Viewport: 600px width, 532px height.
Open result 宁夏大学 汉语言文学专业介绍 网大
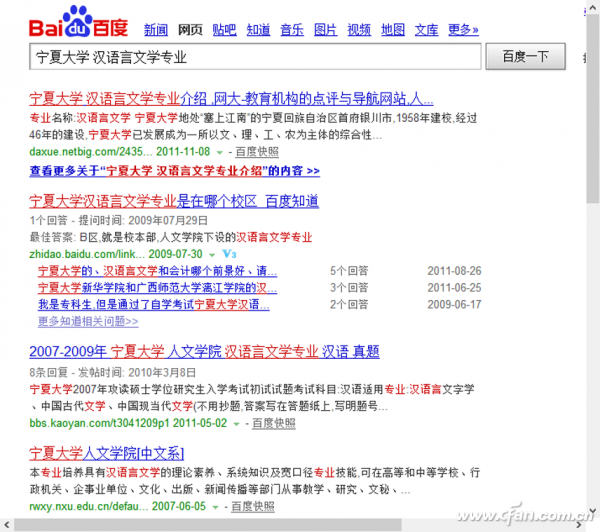(231, 99)
